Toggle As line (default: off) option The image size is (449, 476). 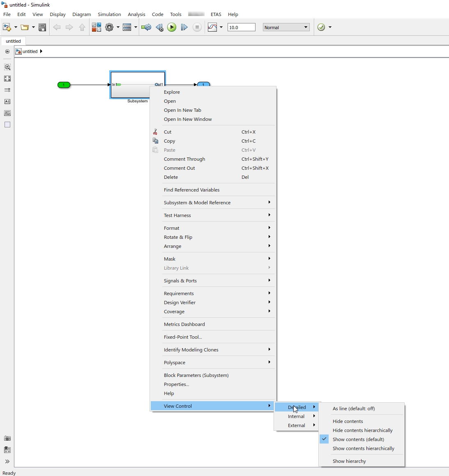click(354, 409)
